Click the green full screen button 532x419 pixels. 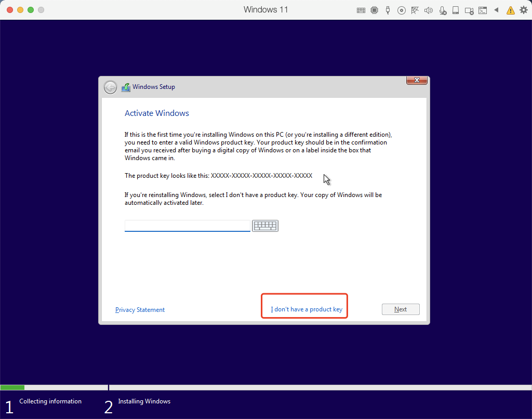point(31,10)
